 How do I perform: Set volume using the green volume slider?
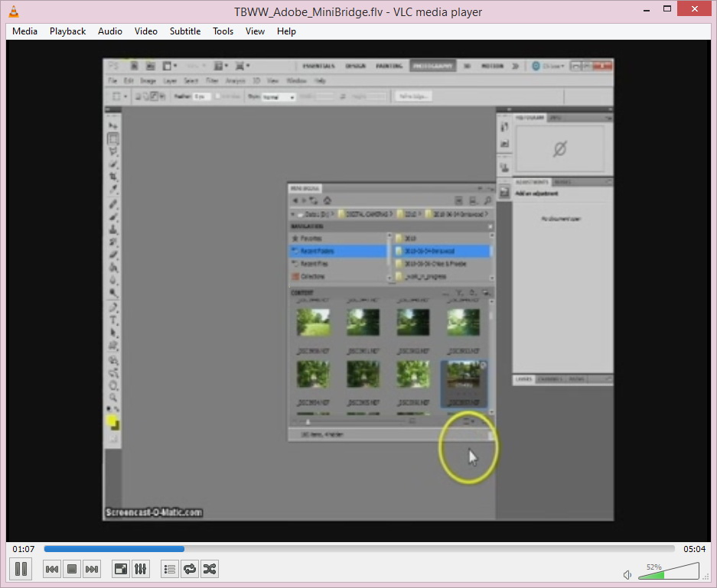click(x=669, y=571)
